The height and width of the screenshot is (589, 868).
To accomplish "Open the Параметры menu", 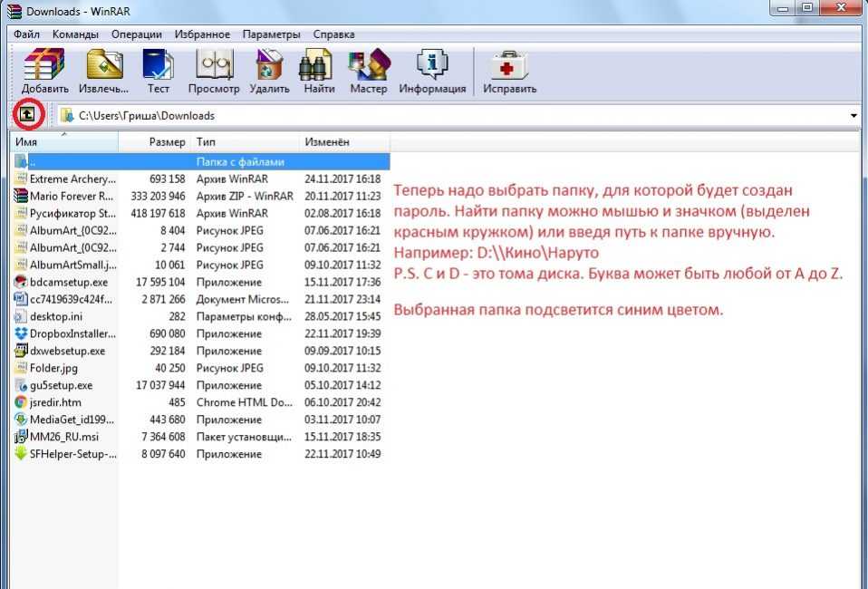I will point(271,34).
